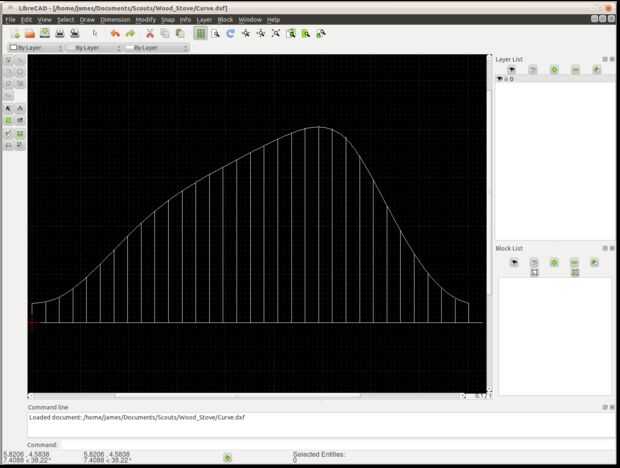This screenshot has height=468, width=620.
Task: Zoom in on the drawing
Action: 246,34
